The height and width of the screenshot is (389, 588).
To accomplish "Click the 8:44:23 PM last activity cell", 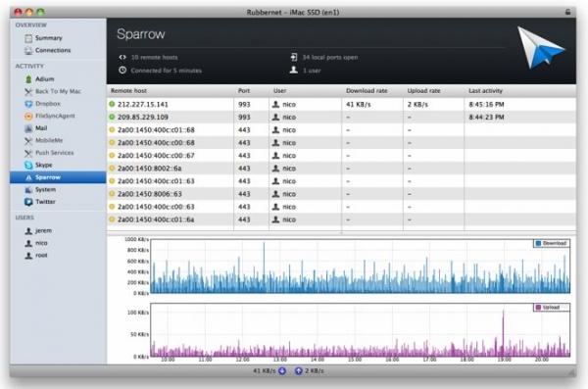I will (486, 117).
